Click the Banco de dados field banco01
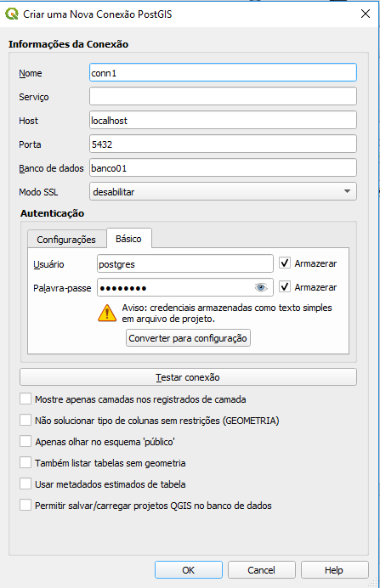 pos(223,168)
